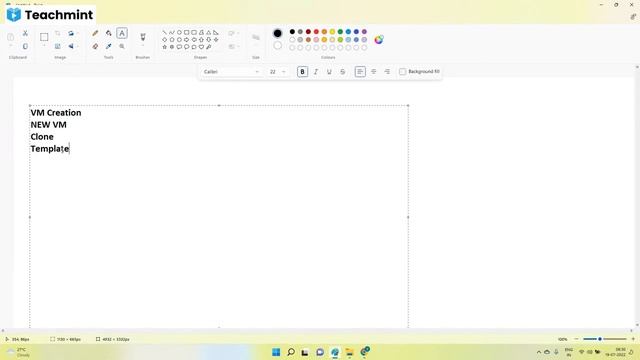640x360 pixels.
Task: Open the shape Outline dropdown
Action: tap(233, 33)
